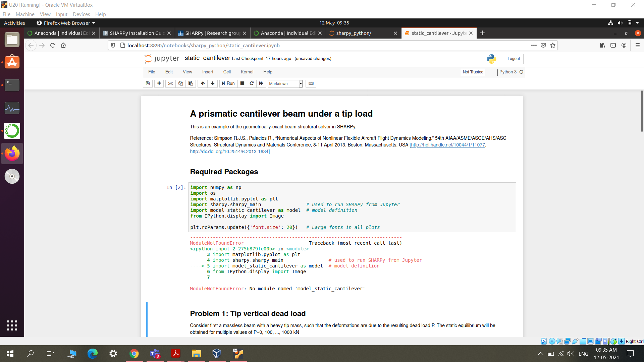Image resolution: width=644 pixels, height=362 pixels.
Task: Go to Firefox home page
Action: pyautogui.click(x=63, y=45)
